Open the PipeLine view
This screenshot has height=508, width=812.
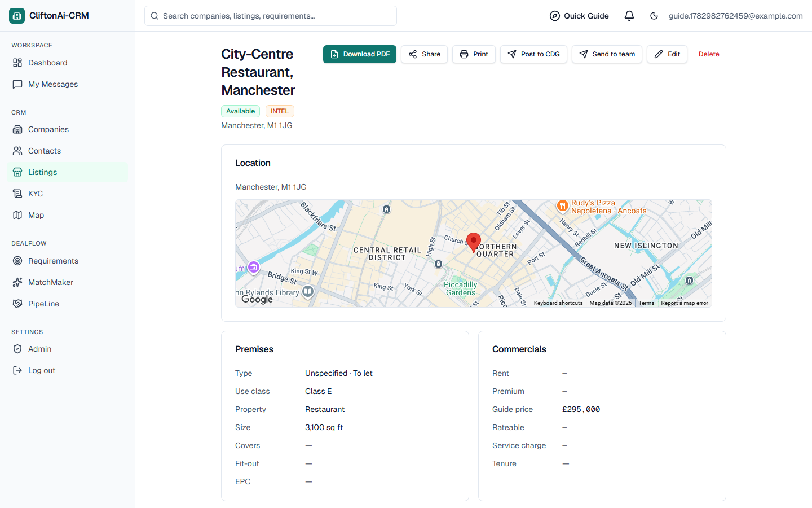[67, 304]
